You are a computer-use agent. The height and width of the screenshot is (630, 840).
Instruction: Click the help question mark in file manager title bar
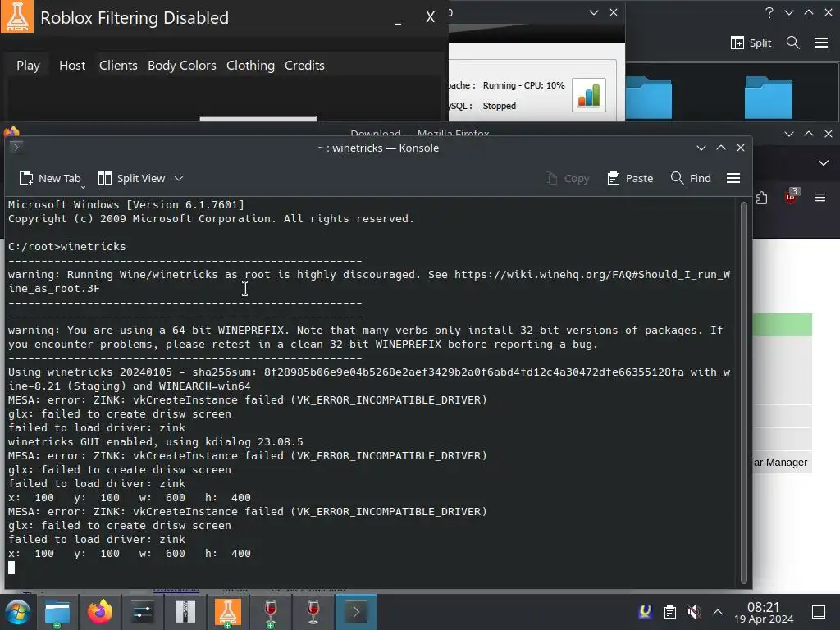click(x=769, y=12)
